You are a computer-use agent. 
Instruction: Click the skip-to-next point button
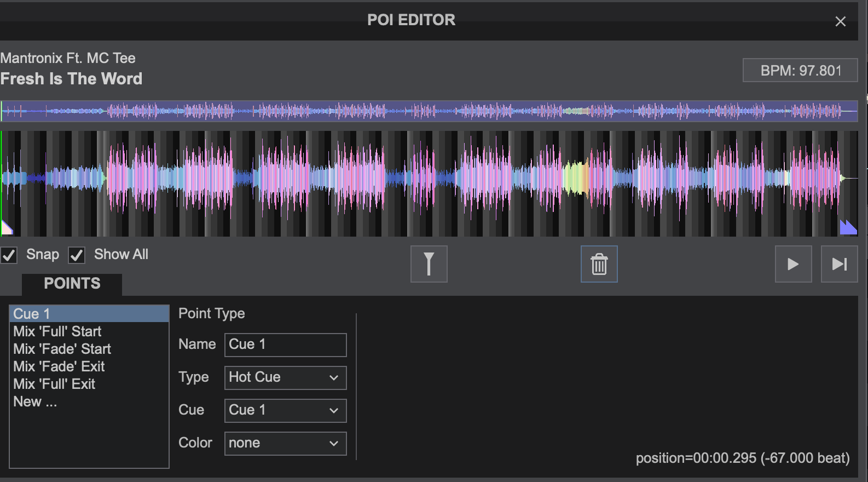click(x=839, y=264)
